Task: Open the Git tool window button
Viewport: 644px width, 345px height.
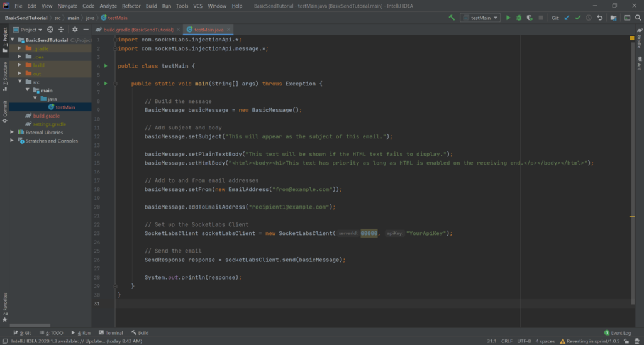Action: [x=22, y=332]
